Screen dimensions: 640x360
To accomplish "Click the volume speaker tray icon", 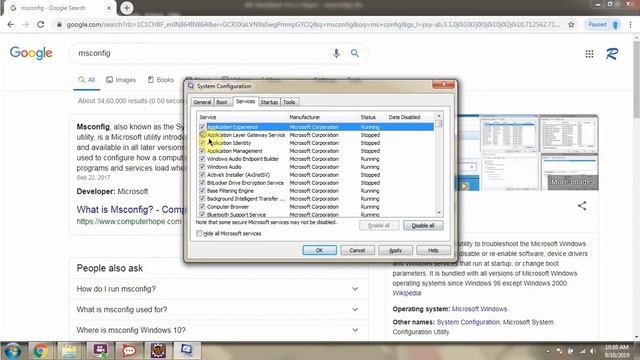I will pyautogui.click(x=593, y=351).
